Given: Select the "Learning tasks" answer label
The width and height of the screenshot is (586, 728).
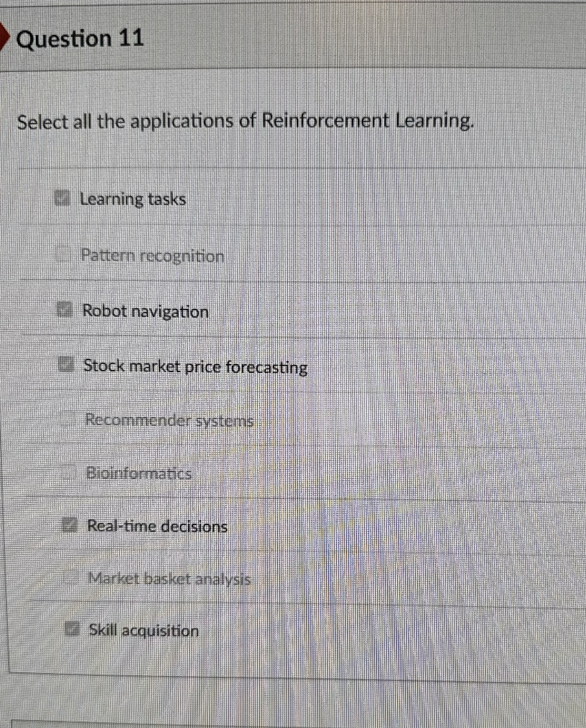Looking at the screenshot, I should click(x=133, y=199).
